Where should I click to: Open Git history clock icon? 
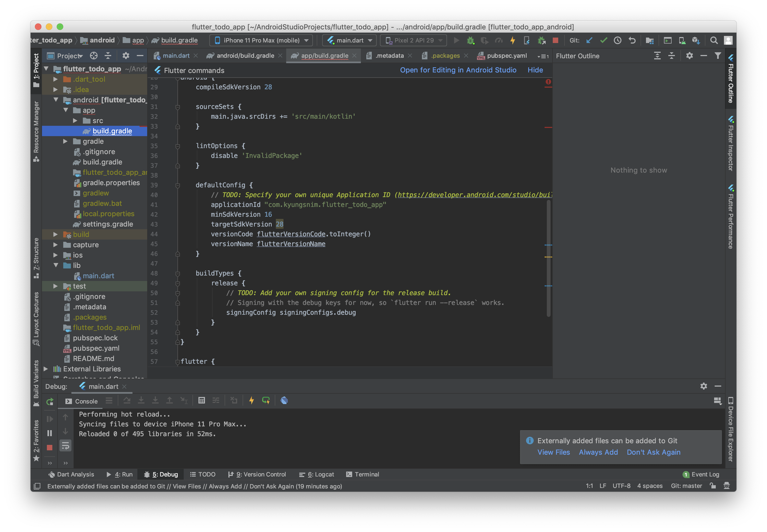[618, 40]
